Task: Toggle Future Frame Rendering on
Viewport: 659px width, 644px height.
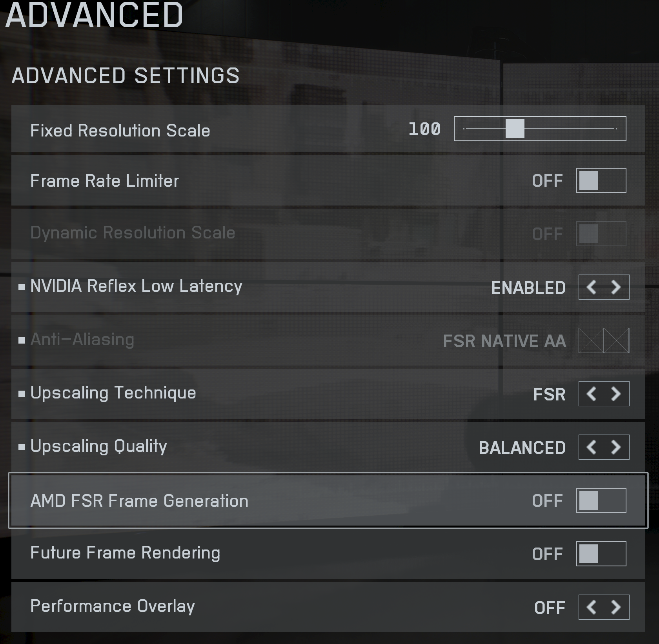Action: [601, 554]
